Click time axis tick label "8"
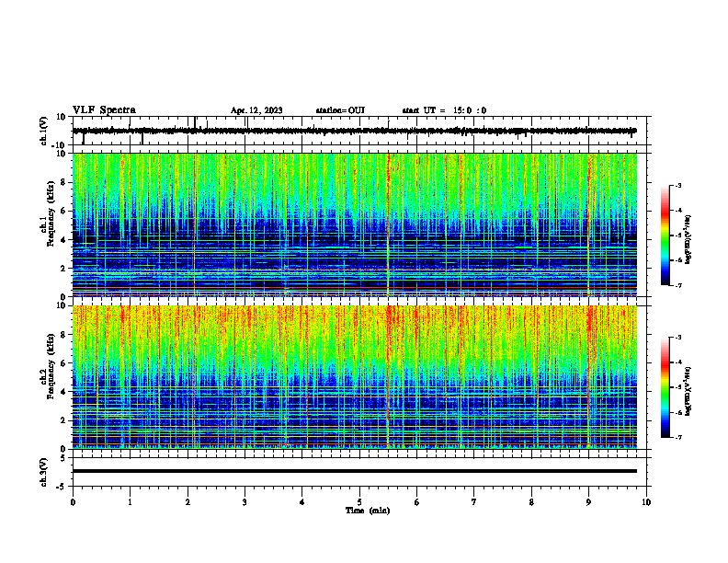The image size is (728, 563). coord(531,502)
